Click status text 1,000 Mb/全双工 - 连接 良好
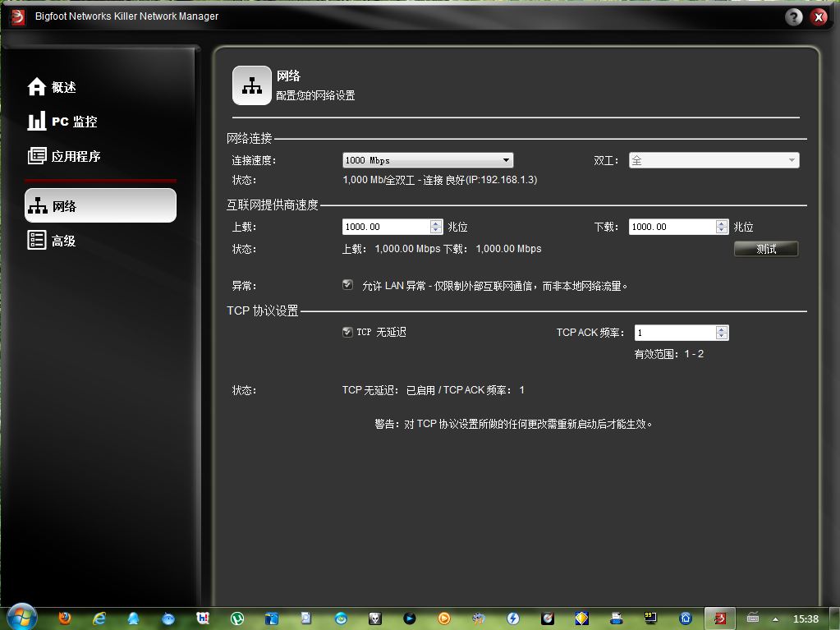This screenshot has height=630, width=840. pyautogui.click(x=440, y=180)
